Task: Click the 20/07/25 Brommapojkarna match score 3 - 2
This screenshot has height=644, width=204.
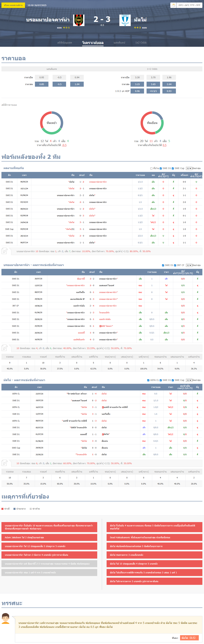Action: point(92,279)
